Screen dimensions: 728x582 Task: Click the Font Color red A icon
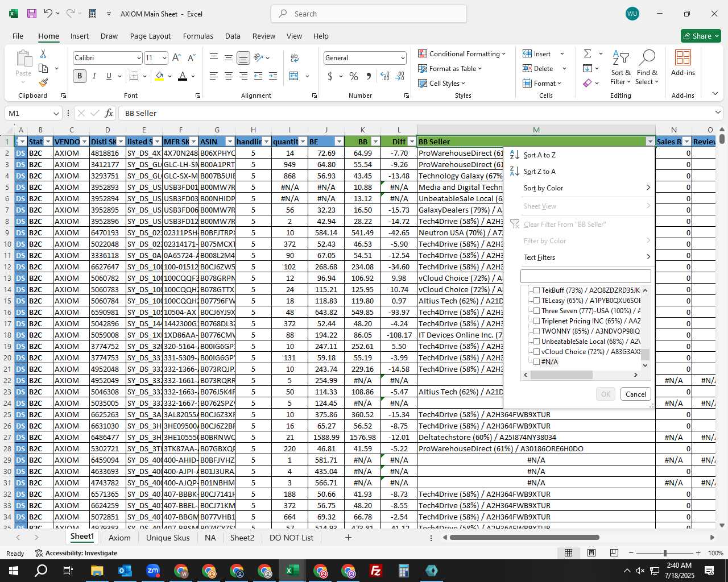(x=183, y=76)
